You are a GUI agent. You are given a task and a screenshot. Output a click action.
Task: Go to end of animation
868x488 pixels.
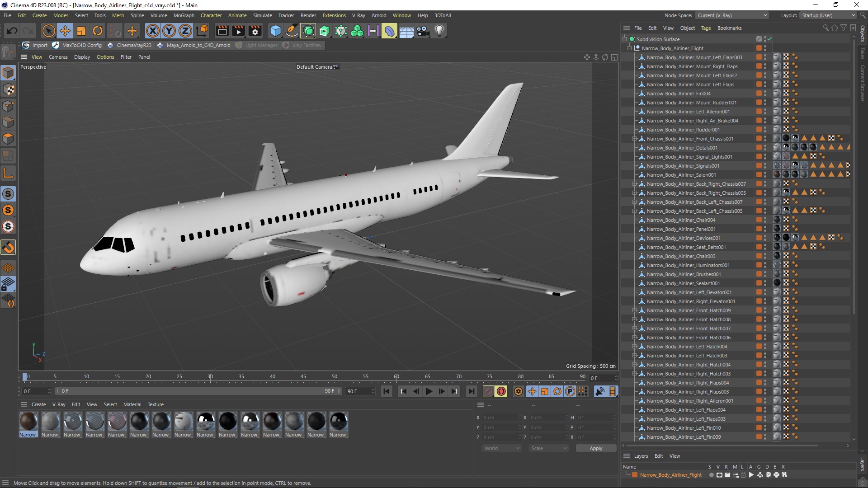pyautogui.click(x=472, y=391)
